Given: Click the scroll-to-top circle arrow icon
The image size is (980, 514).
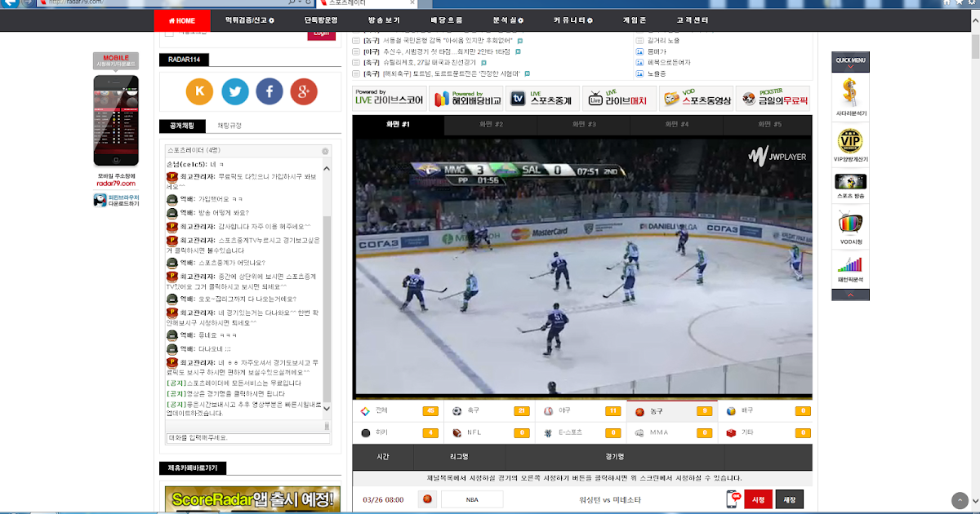Looking at the screenshot, I should (x=960, y=500).
